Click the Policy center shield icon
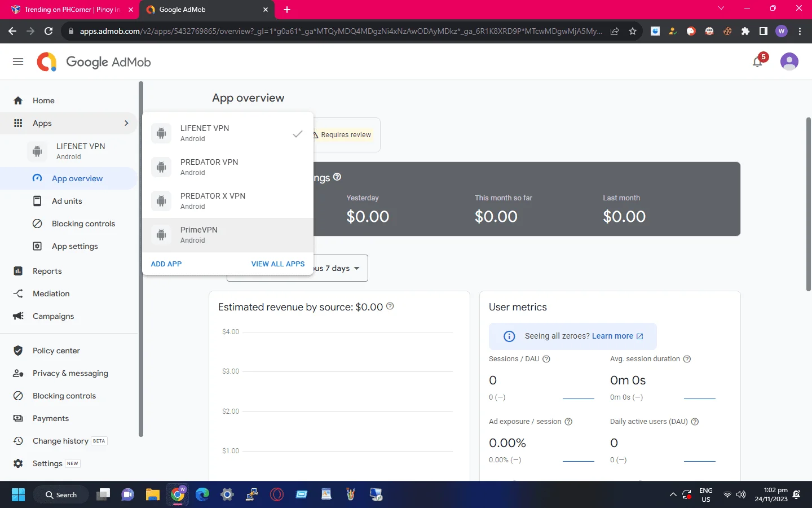Screen dimensions: 812x508 (x=18, y=351)
